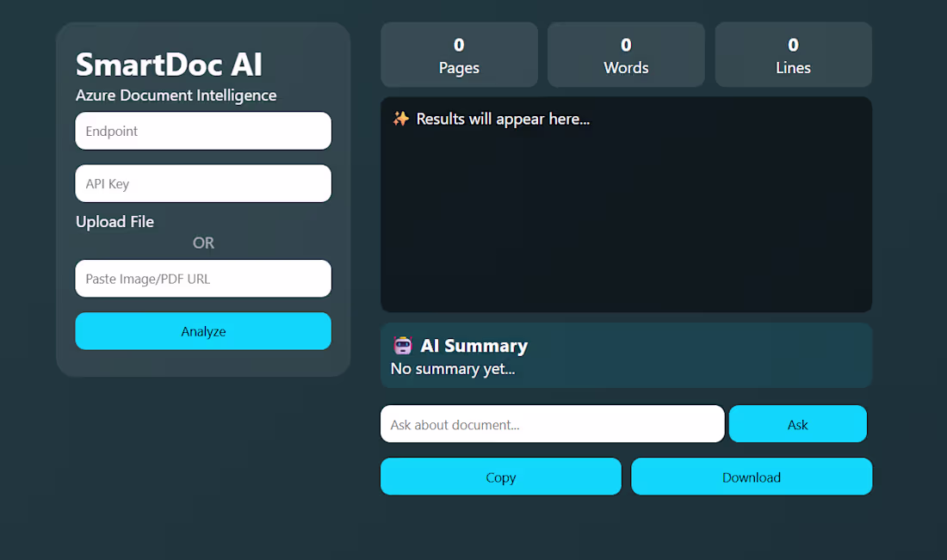Submit question with the Ask button

(x=797, y=424)
